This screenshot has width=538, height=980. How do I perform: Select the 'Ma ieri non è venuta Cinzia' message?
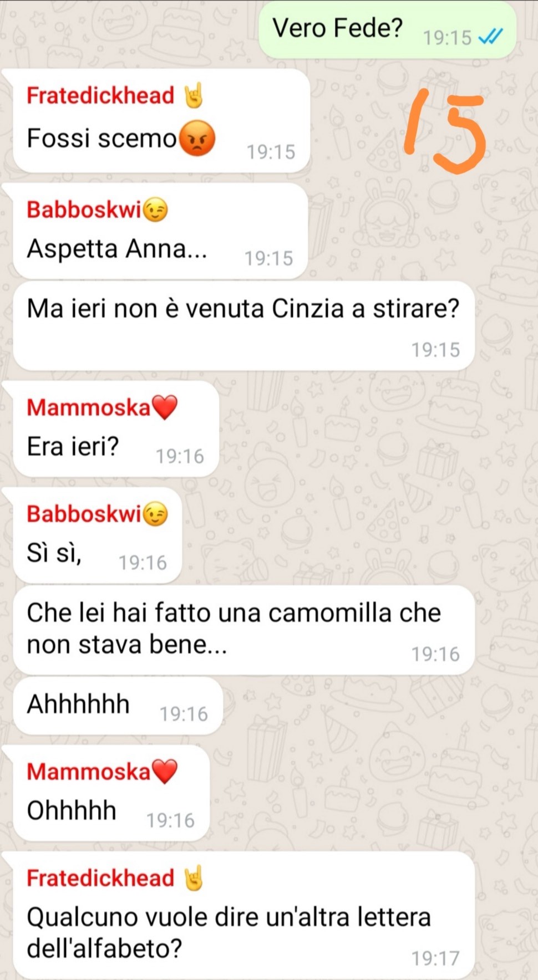click(243, 325)
